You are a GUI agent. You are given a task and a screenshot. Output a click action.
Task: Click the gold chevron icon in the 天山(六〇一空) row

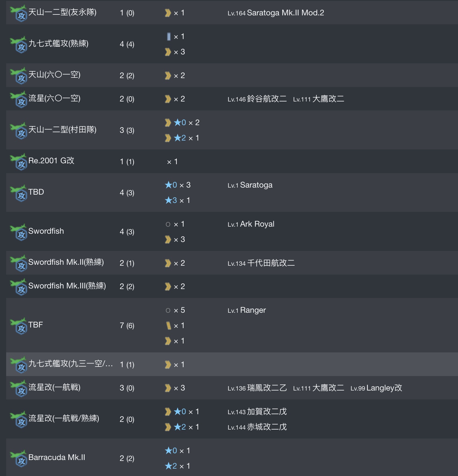pos(168,76)
